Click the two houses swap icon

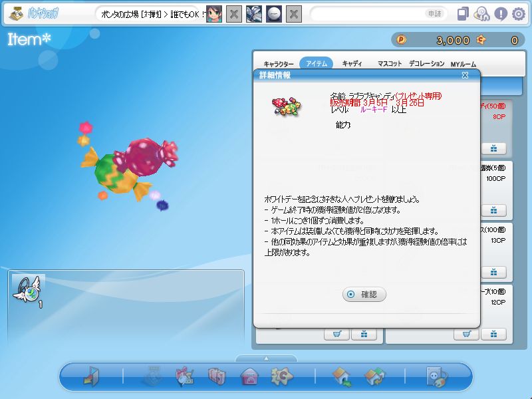click(x=374, y=376)
